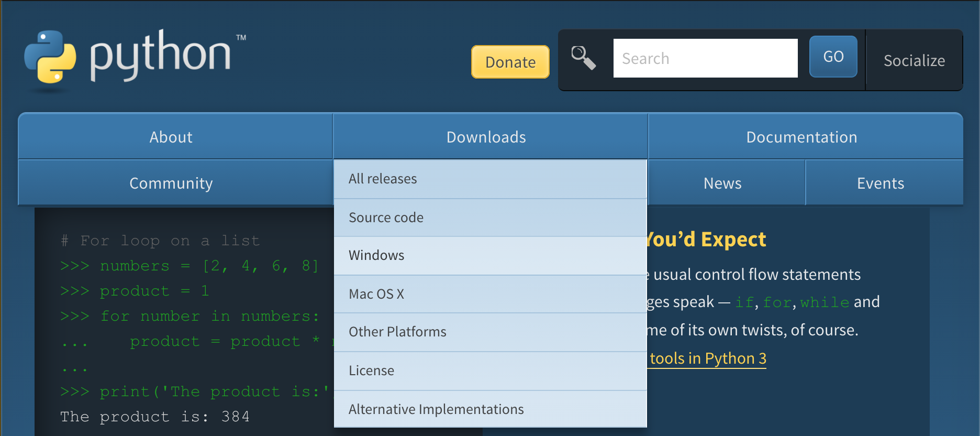Screen dimensions: 980x436
Task: Open the Events navigation tab
Action: tap(884, 183)
